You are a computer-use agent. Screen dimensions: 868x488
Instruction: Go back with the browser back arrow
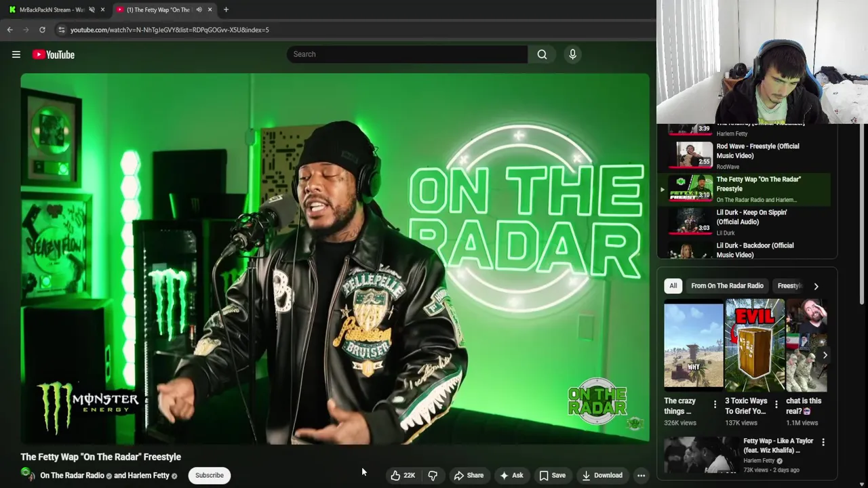9,30
